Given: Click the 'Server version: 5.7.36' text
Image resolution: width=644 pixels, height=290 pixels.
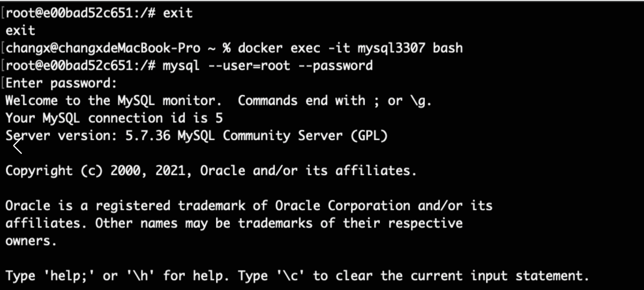Looking at the screenshot, I should 88,136.
